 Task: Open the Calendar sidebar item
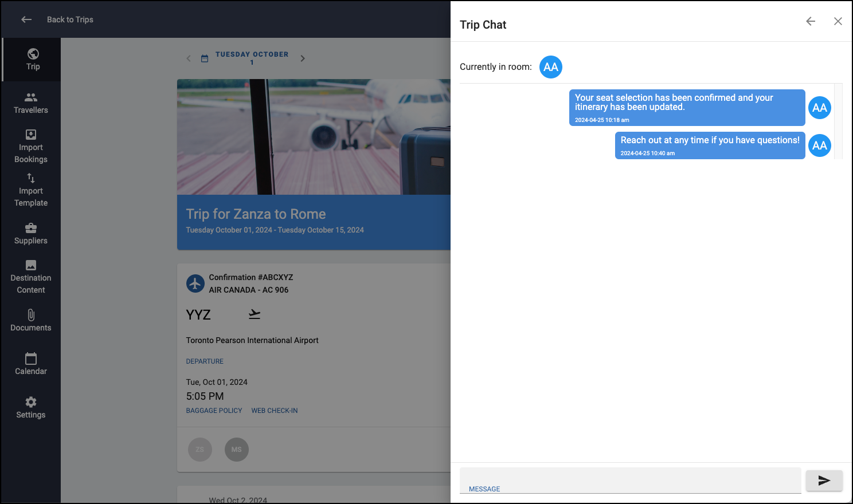pyautogui.click(x=31, y=364)
